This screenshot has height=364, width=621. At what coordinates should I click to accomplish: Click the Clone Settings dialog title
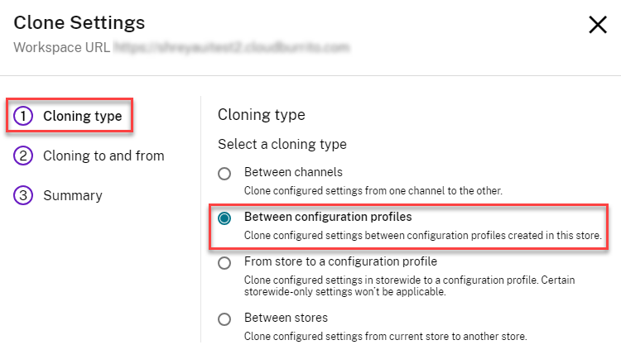coord(79,23)
